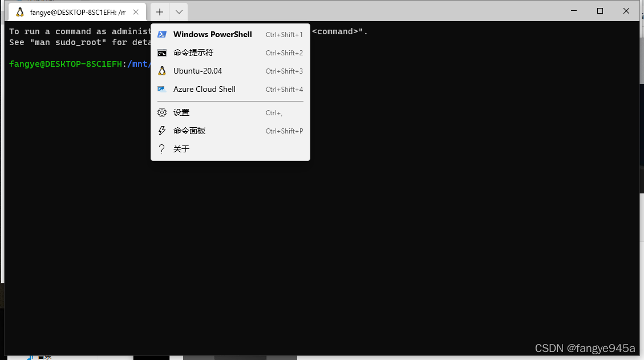Close the terminal window
Viewport: 644px width, 360px height.
tap(626, 11)
